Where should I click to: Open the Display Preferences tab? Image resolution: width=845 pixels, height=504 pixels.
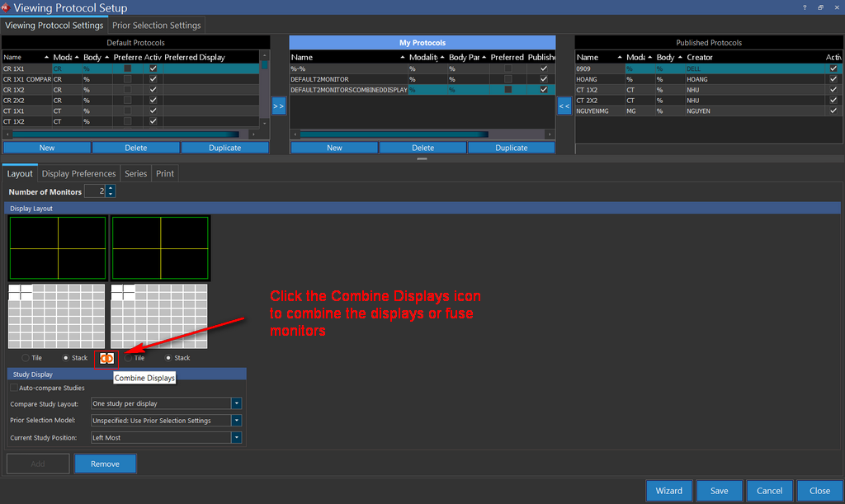click(78, 174)
